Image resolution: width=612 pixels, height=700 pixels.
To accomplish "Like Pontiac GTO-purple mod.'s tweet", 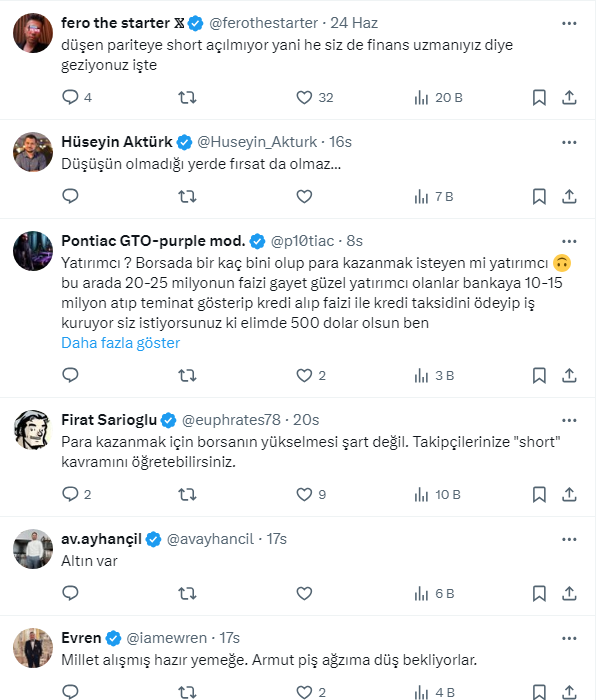I will pos(305,376).
